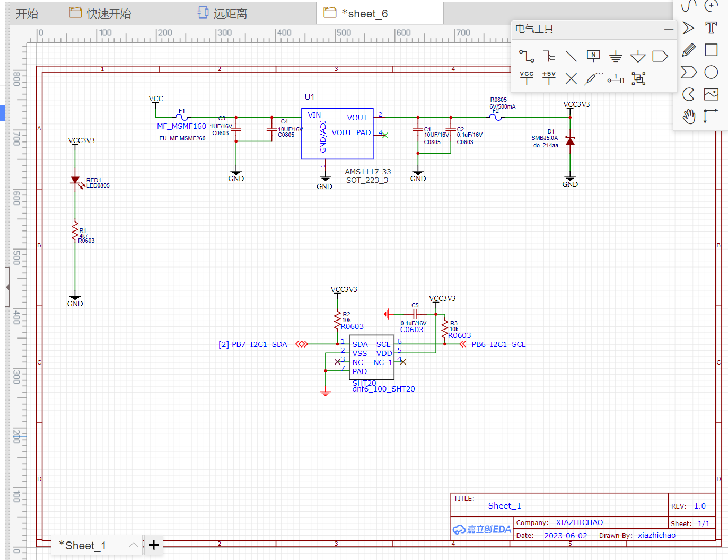The height and width of the screenshot is (560, 728).
Task: Select the No Connect flag tool
Action: tap(571, 78)
